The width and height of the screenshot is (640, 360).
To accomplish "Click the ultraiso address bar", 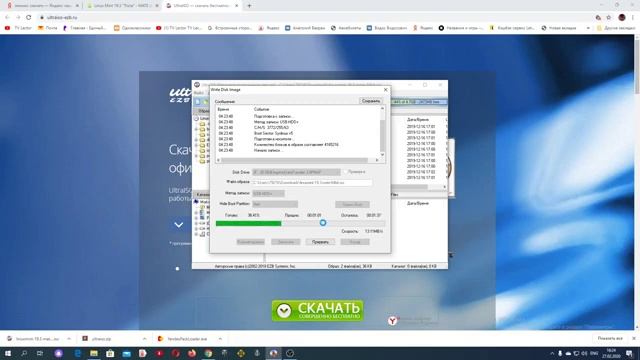I will 314,17.
